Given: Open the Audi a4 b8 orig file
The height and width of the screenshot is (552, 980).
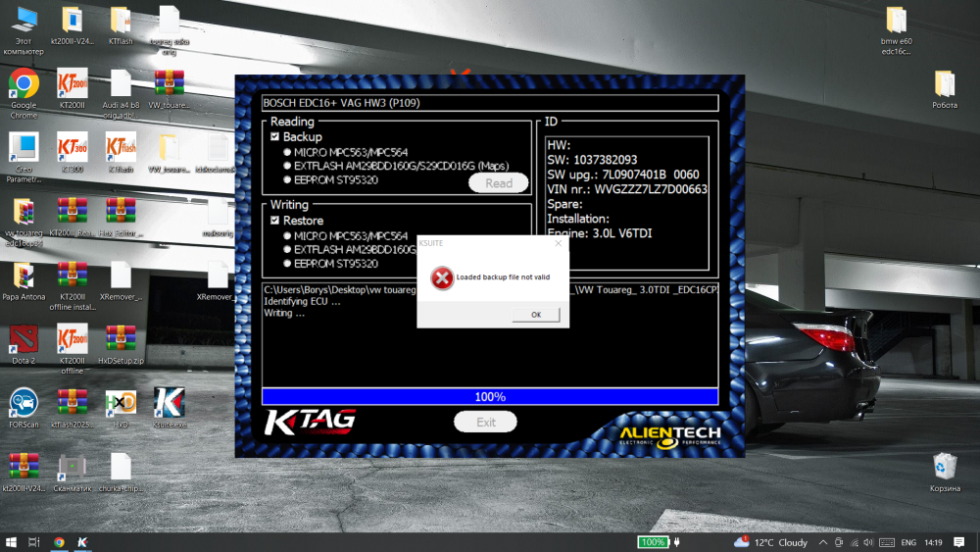Looking at the screenshot, I should [121, 94].
